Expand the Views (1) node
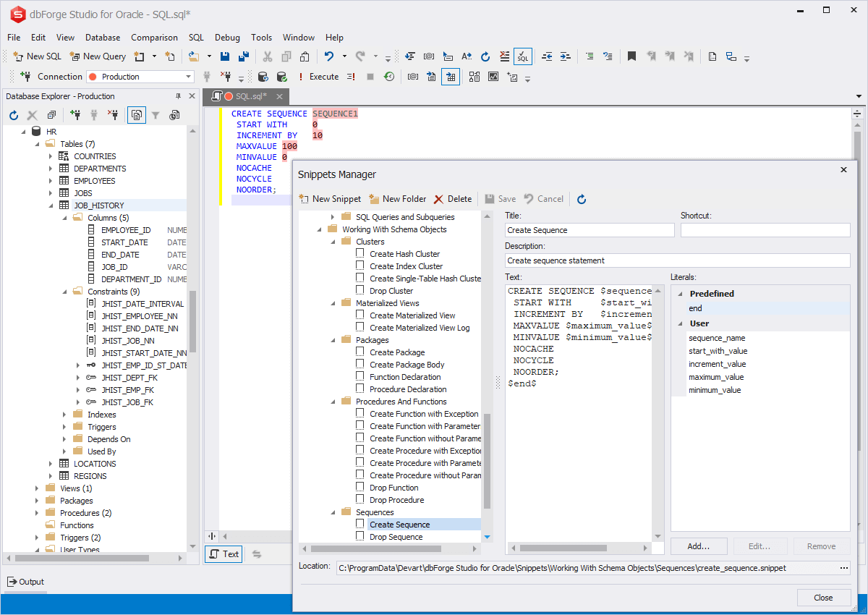The image size is (868, 615). pyautogui.click(x=37, y=488)
